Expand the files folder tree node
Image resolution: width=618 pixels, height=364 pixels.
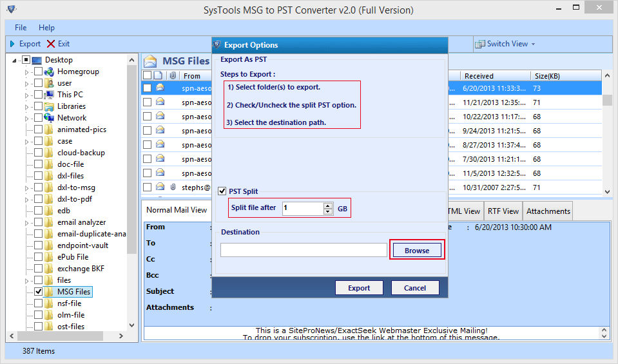[27, 280]
